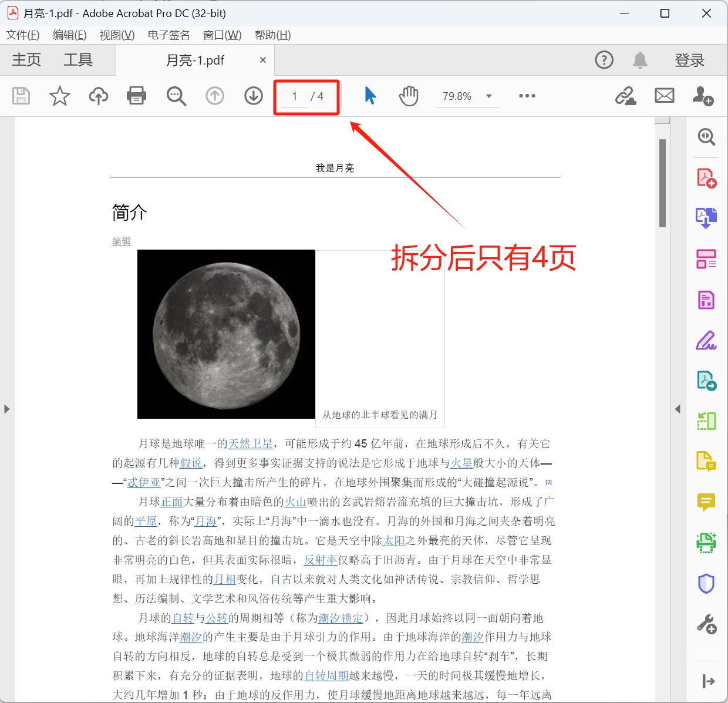Share the file via email
Viewport: 728px width, 703px height.
(x=664, y=96)
